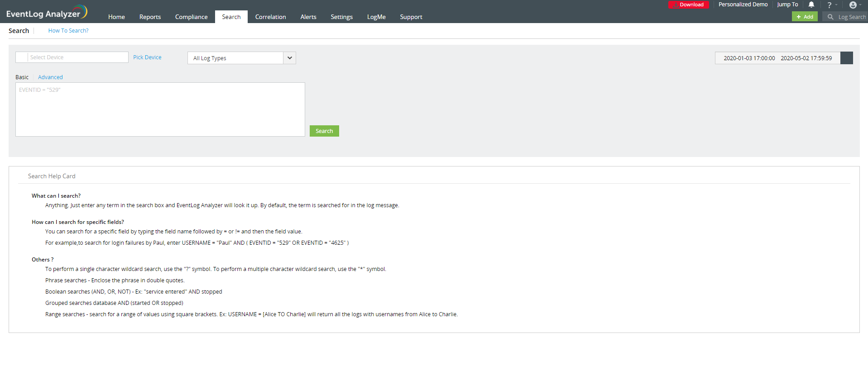Open the Alerts tab

tap(308, 17)
